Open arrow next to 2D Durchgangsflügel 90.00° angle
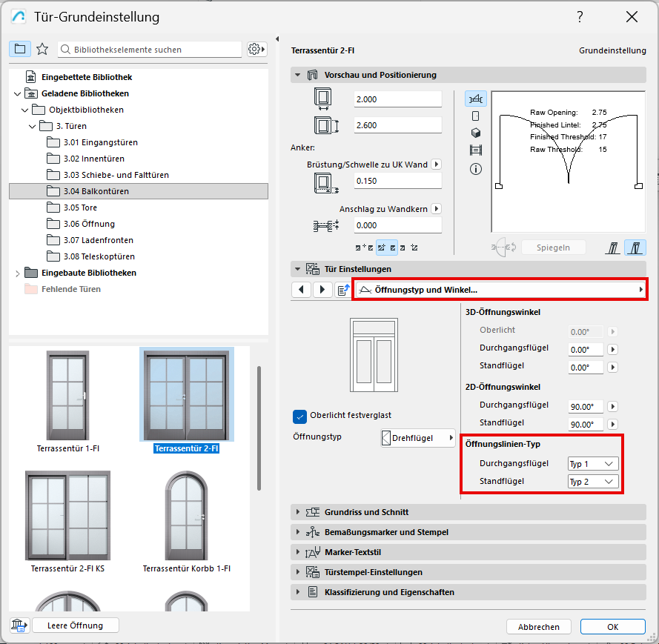 coord(613,407)
